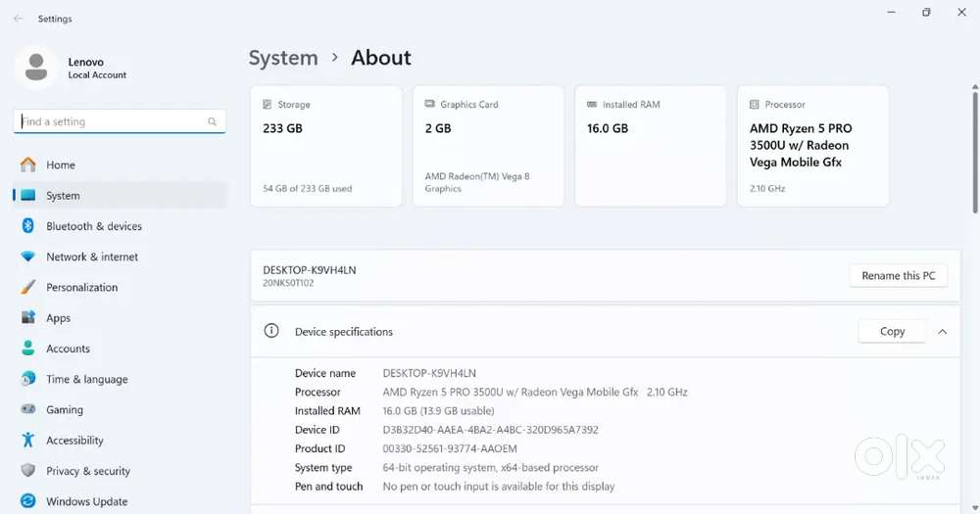This screenshot has width=980, height=514.
Task: Click the vertical scrollbar on right
Action: 974,147
